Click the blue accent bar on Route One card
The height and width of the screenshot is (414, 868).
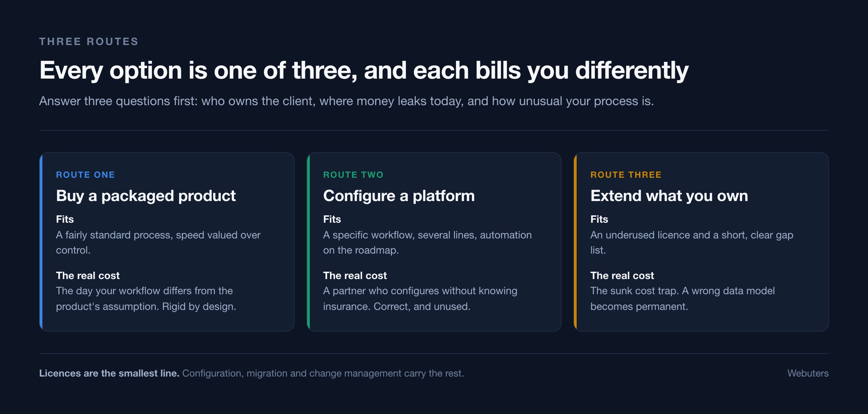41,242
